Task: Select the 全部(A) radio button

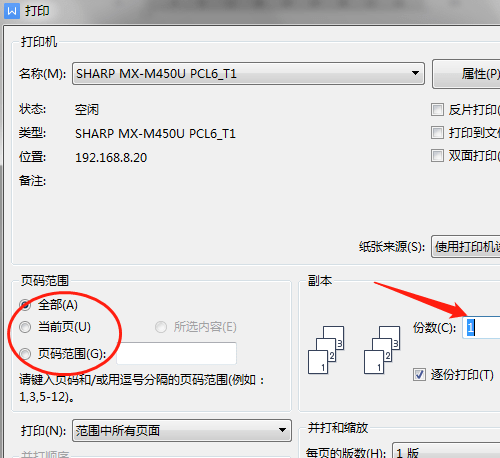Action: 25,305
